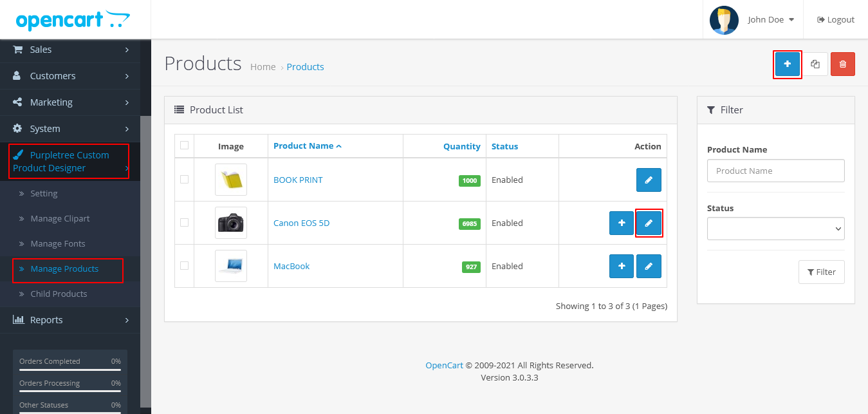Sort by Status column header
Screen dimensions: 868x414
pos(504,147)
